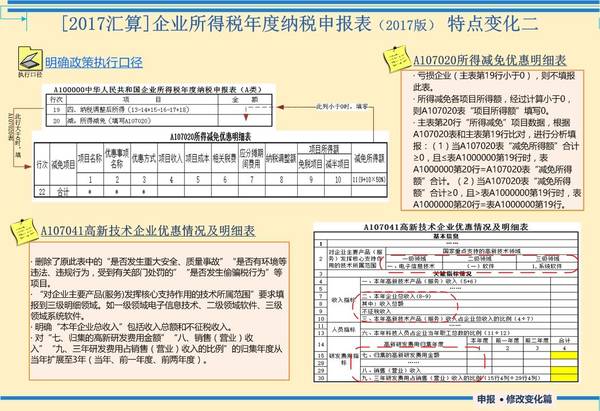Click the 项目收入 column header

click(171, 158)
